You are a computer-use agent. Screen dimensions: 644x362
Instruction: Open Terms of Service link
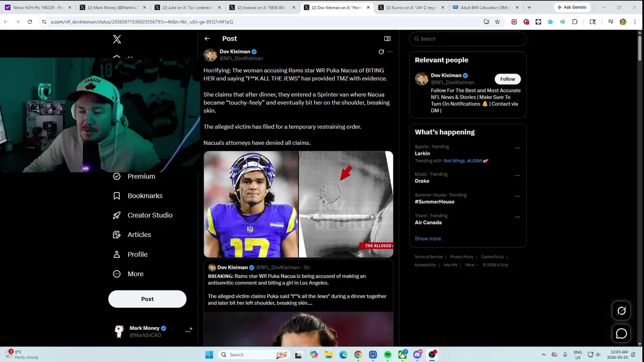click(x=429, y=257)
